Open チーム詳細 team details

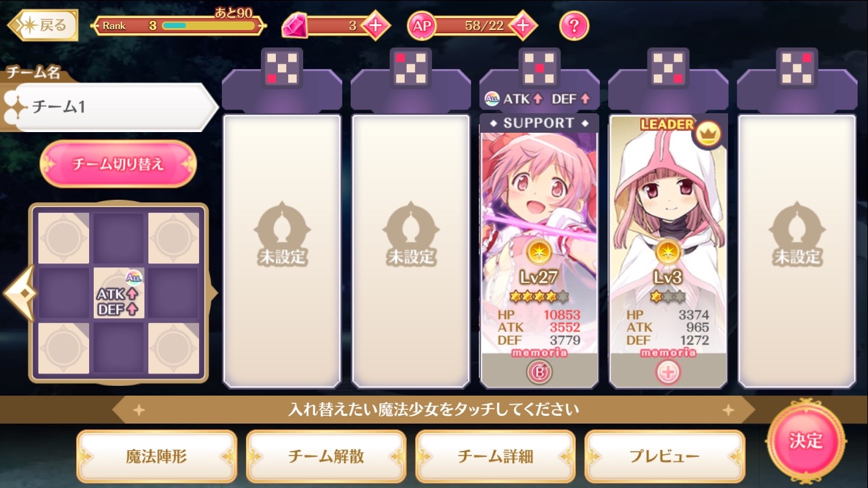coord(495,456)
